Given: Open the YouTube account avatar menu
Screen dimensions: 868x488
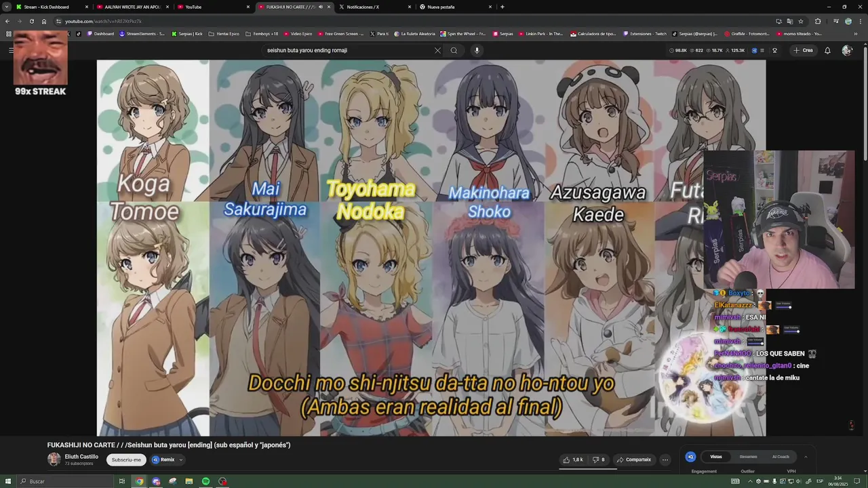Looking at the screenshot, I should (846, 50).
